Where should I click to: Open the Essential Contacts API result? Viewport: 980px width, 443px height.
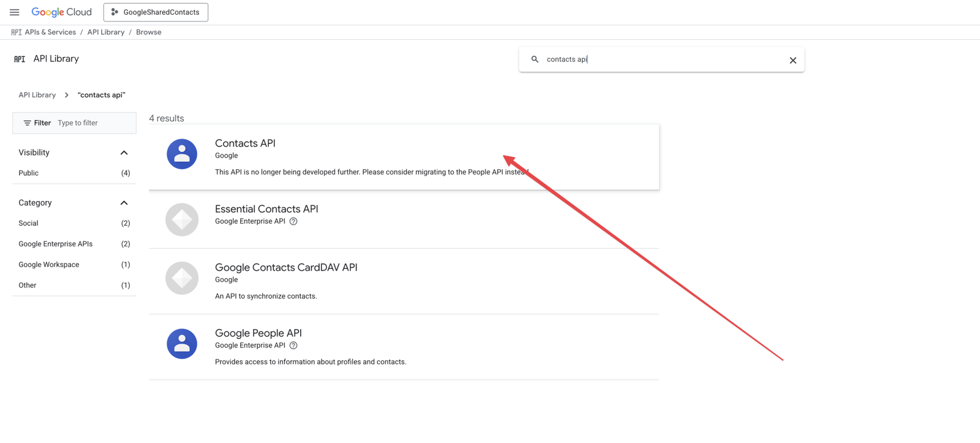404,219
